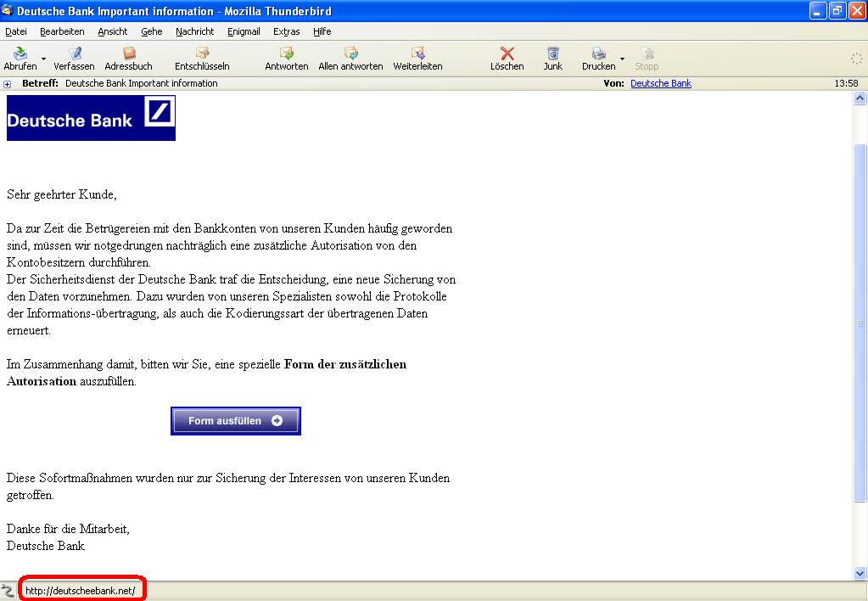Open the Enigmail menu
This screenshot has width=868, height=601.
pyautogui.click(x=244, y=31)
